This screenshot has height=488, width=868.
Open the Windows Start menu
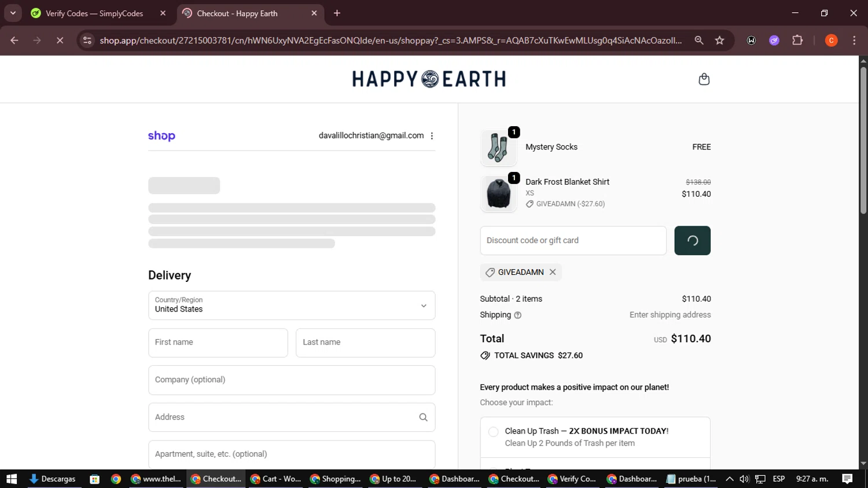[12, 479]
